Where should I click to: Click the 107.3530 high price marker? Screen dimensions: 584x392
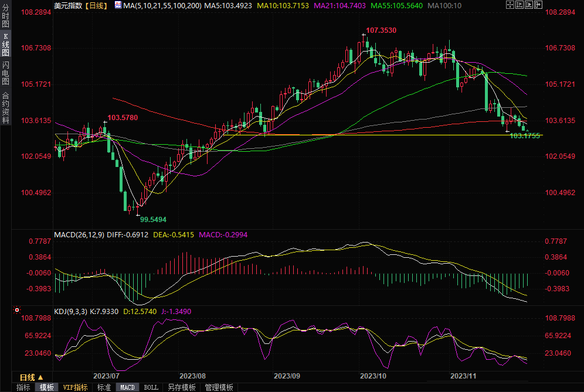coord(381,30)
